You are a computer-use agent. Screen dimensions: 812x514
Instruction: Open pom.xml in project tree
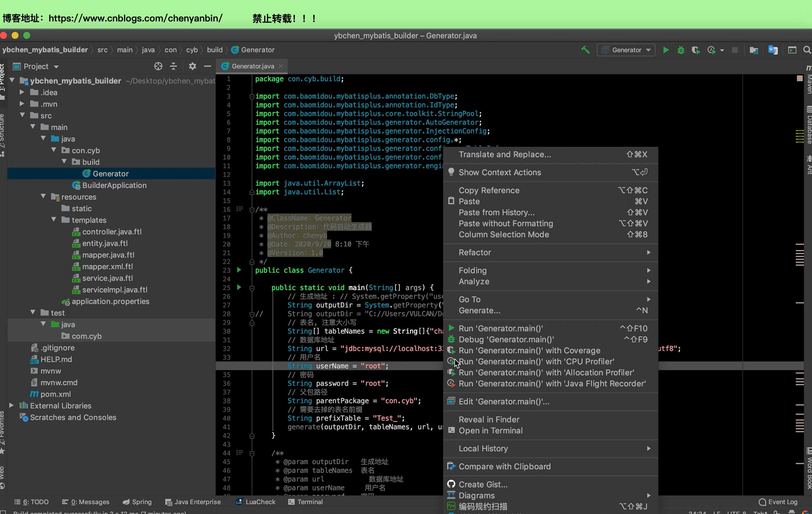pyautogui.click(x=50, y=394)
